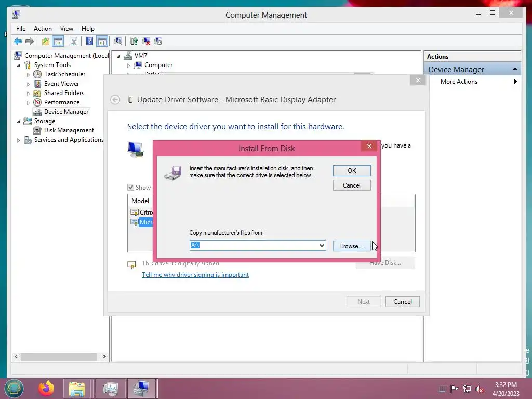This screenshot has height=399, width=532.
Task: Click the manufacturer's files path input field
Action: (x=258, y=245)
